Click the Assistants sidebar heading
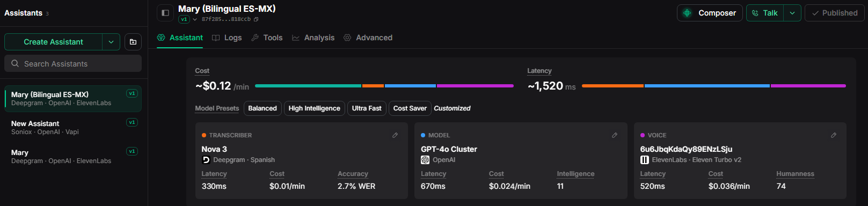 [x=23, y=13]
